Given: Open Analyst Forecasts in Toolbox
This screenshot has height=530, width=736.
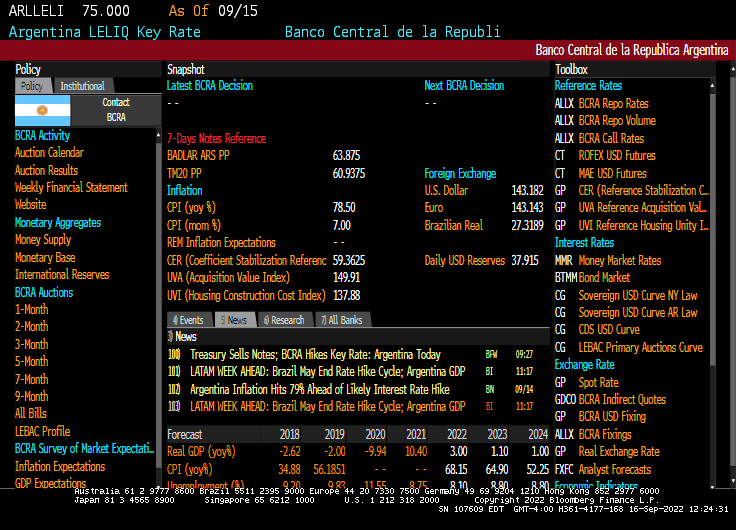Looking at the screenshot, I should [614, 469].
